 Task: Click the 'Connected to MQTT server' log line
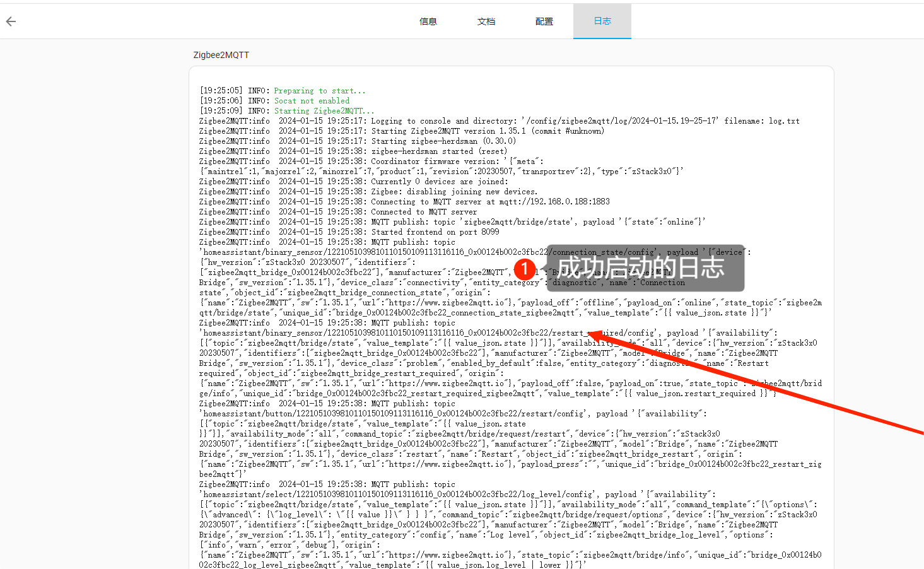pos(424,212)
